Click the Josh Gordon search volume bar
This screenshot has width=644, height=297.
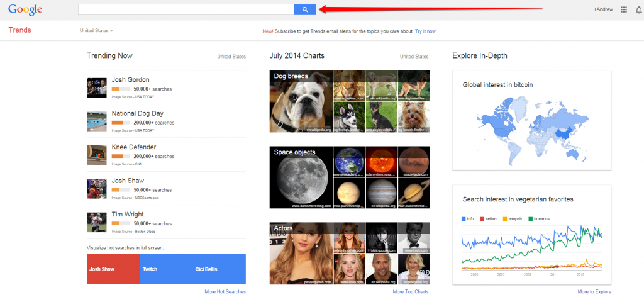121,89
